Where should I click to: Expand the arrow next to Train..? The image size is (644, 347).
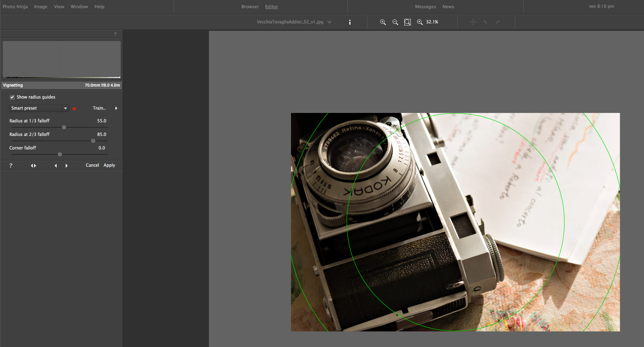pos(116,108)
